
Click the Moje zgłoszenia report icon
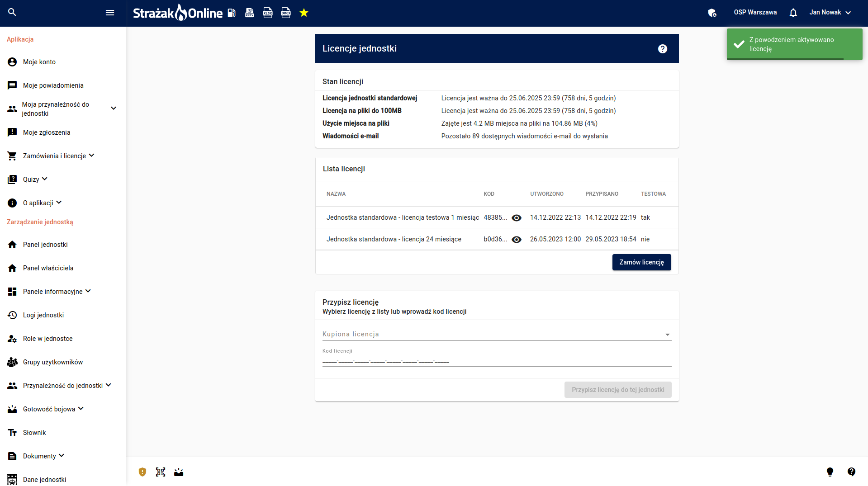12,132
